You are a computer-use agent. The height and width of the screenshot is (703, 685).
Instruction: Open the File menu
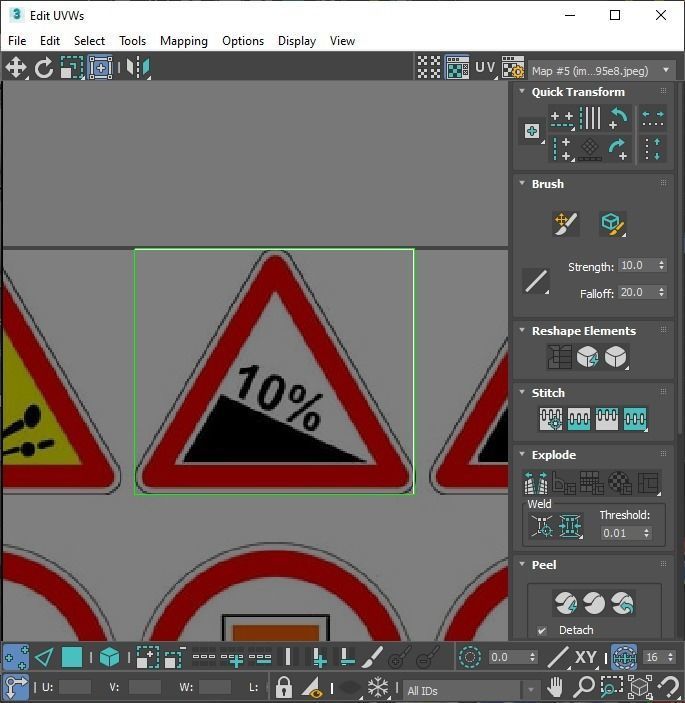17,41
